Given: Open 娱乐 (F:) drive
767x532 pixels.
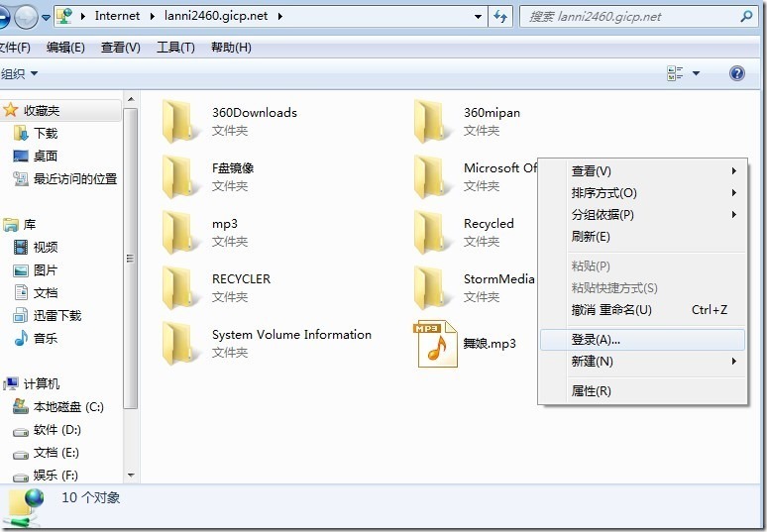Looking at the screenshot, I should pyautogui.click(x=46, y=475).
